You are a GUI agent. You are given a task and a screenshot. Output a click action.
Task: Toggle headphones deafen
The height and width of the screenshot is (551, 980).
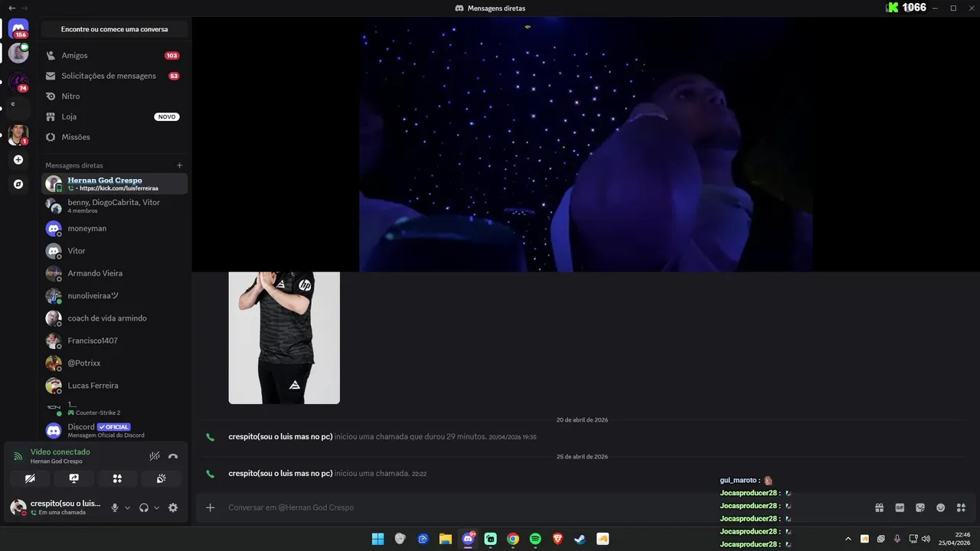144,507
